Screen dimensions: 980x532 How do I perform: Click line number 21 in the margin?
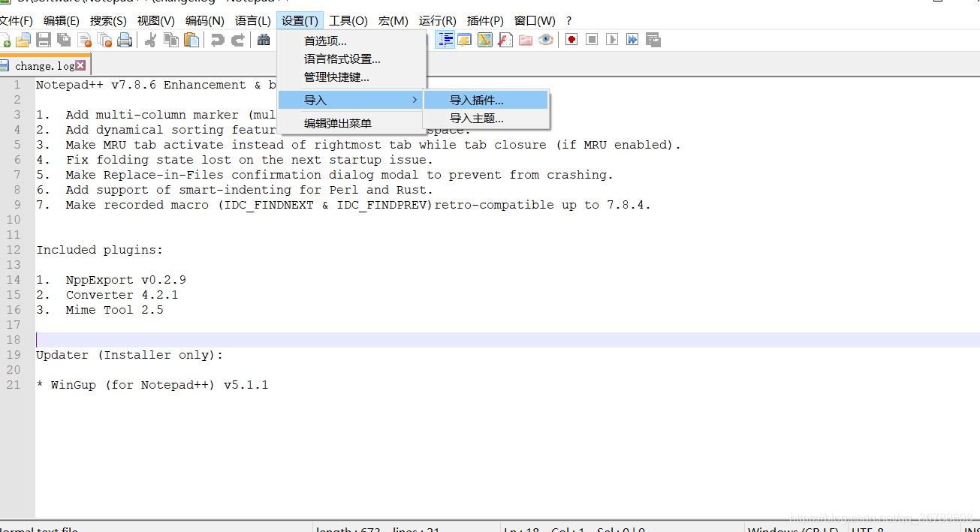pos(14,385)
